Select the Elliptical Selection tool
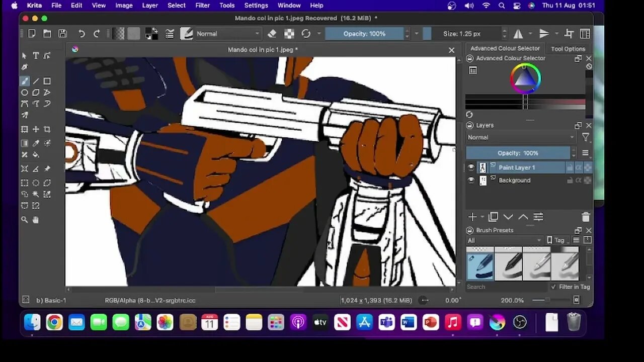The image size is (644, 362). 36,183
